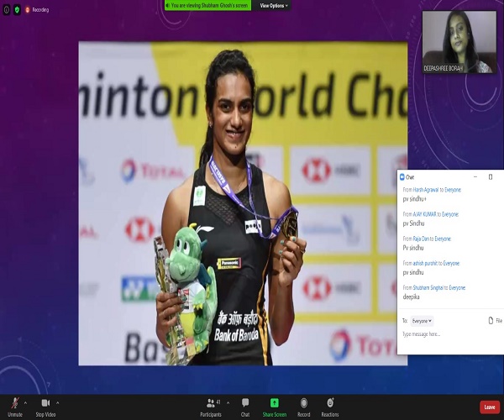The height and width of the screenshot is (420, 504).
Task: Click the green encryption shield icon
Action: coord(17,10)
